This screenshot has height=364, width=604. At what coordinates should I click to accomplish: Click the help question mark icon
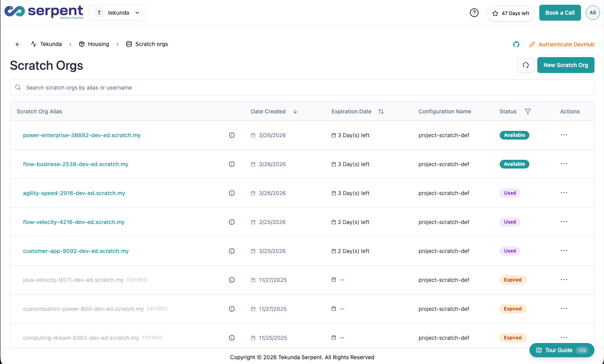point(474,13)
